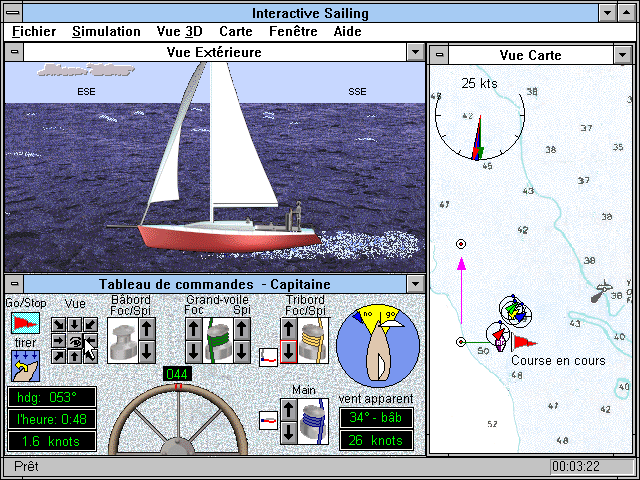Click Grand-voile Spi down arrow
This screenshot has width=640, height=480.
pyautogui.click(x=242, y=352)
